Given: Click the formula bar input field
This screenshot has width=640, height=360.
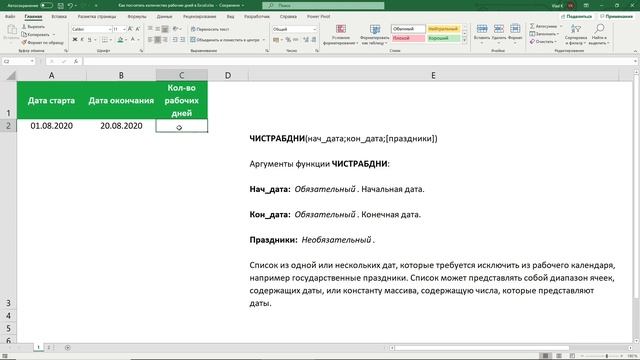Looking at the screenshot, I should (x=359, y=61).
